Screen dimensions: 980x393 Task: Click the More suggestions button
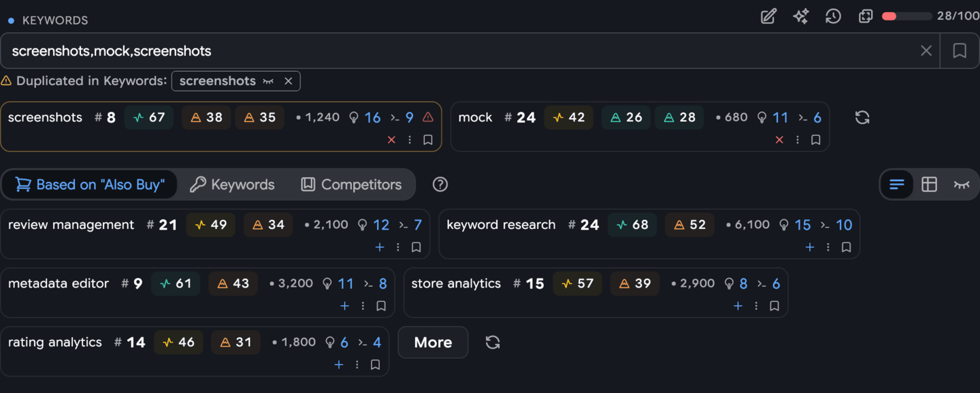coord(433,342)
